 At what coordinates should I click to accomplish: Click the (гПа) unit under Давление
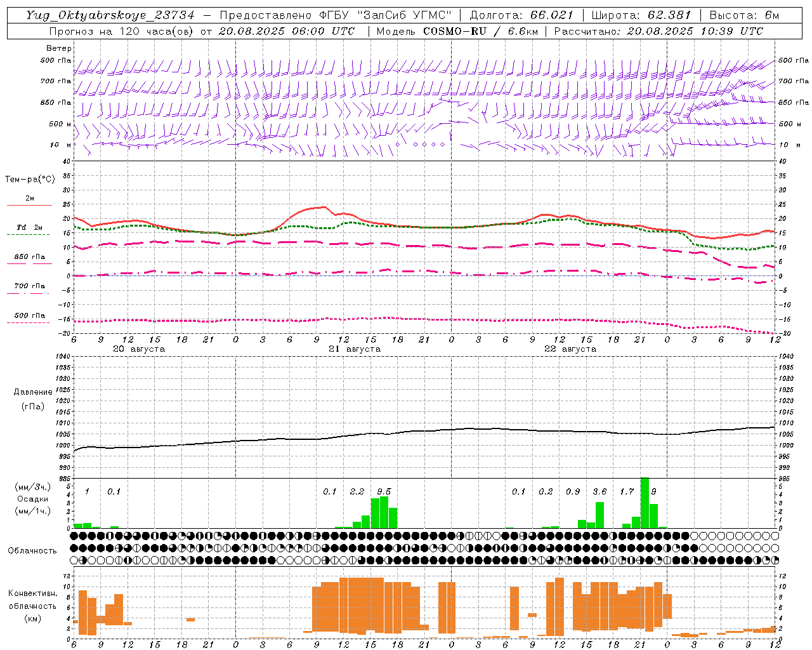point(33,406)
